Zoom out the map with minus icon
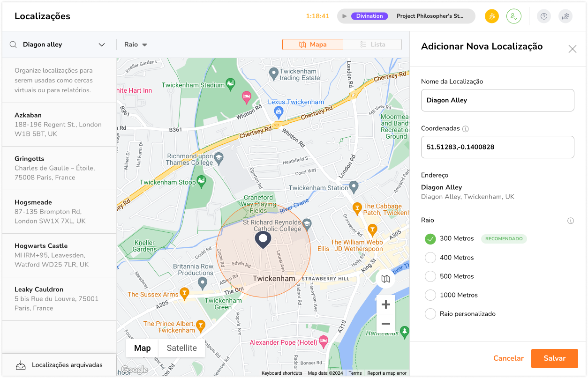This screenshot has width=588, height=378. coord(386,324)
